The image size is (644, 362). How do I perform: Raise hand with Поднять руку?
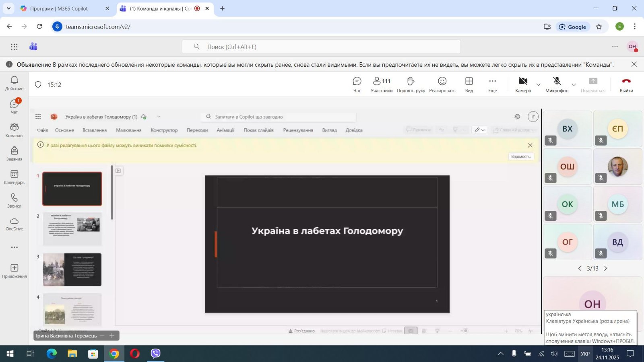click(x=411, y=84)
